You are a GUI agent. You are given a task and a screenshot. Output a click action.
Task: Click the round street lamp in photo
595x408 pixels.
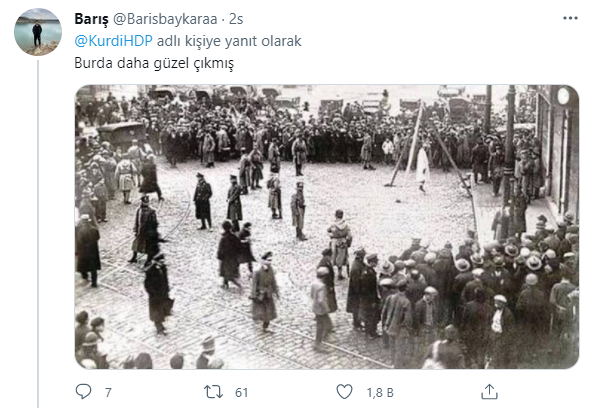[563, 96]
